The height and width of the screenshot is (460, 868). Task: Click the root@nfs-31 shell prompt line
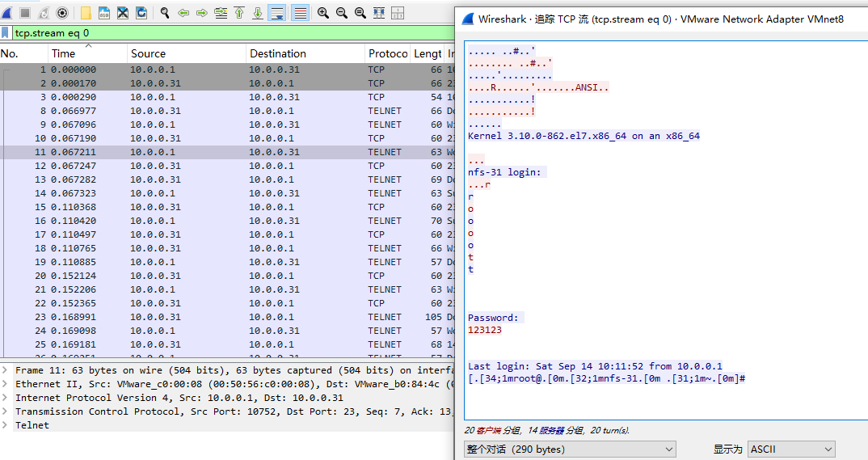607,378
